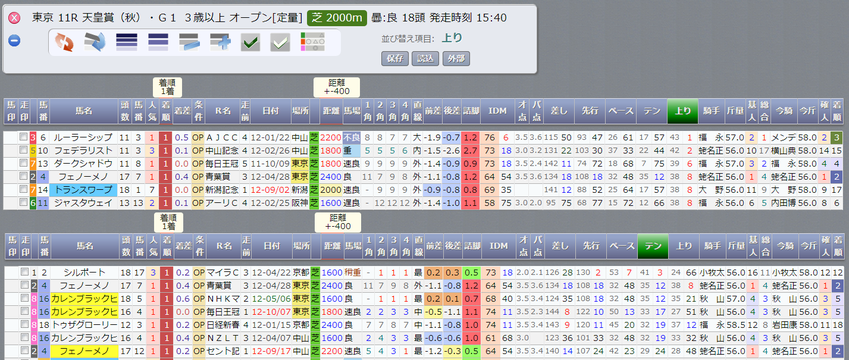Open the 距離 +-400 filter chip above lower table
This screenshot has width=849, height=360.
pos(337,222)
